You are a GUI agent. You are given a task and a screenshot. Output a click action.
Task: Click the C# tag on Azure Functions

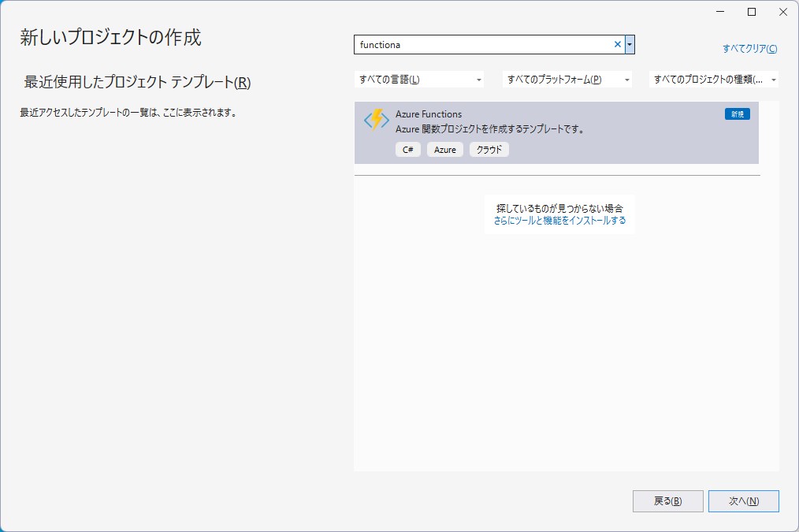407,149
